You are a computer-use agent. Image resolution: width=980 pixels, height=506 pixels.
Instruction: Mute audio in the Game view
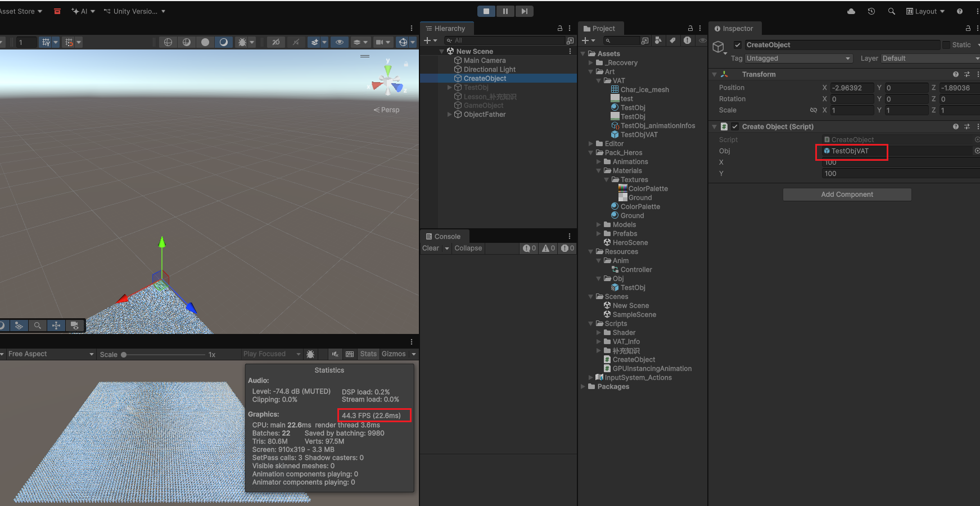point(335,354)
